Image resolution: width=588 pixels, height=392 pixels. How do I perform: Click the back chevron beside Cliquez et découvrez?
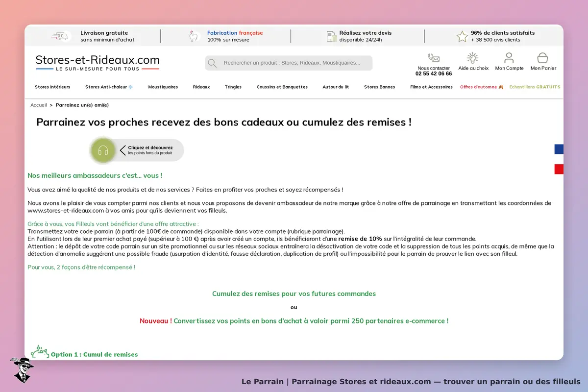(x=122, y=150)
